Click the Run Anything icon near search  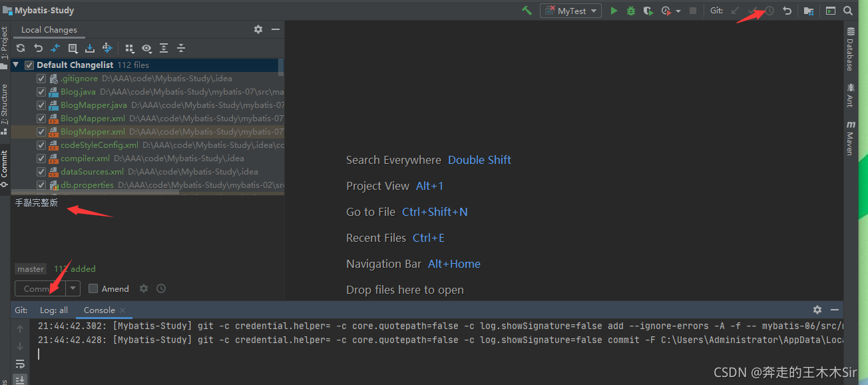831,11
